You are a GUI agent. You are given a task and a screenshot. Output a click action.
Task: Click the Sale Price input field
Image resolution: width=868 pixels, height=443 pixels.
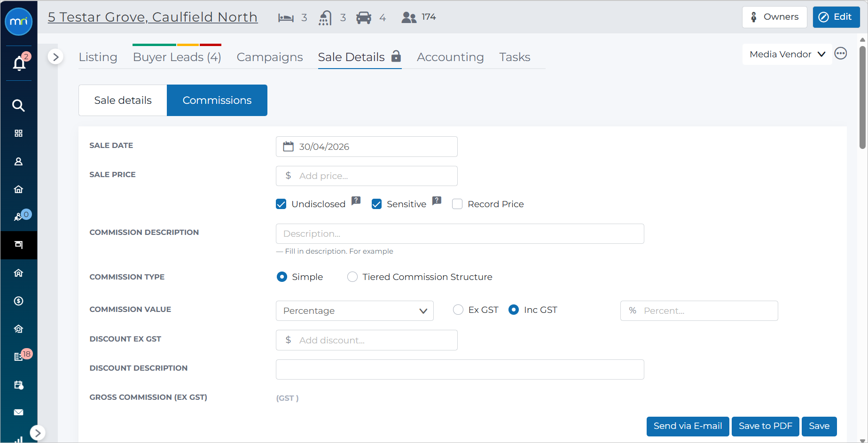pyautogui.click(x=367, y=176)
